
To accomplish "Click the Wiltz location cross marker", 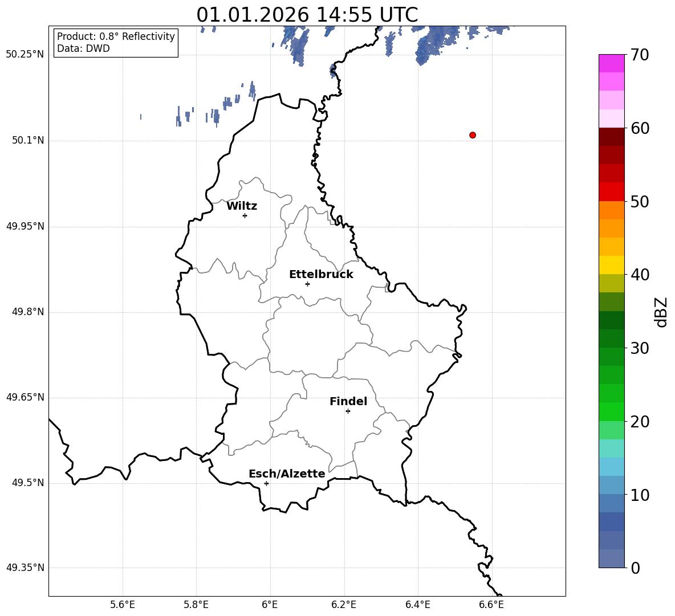I will (x=245, y=215).
